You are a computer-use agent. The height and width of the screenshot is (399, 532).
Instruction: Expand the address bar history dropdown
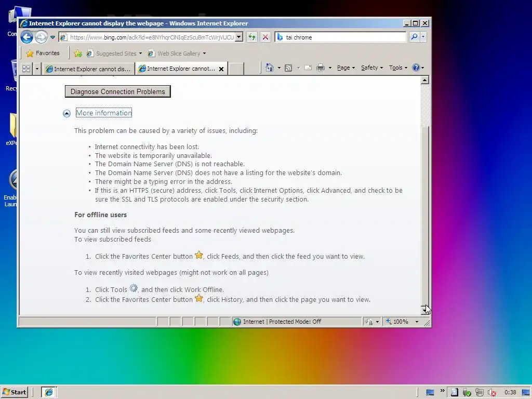point(239,37)
